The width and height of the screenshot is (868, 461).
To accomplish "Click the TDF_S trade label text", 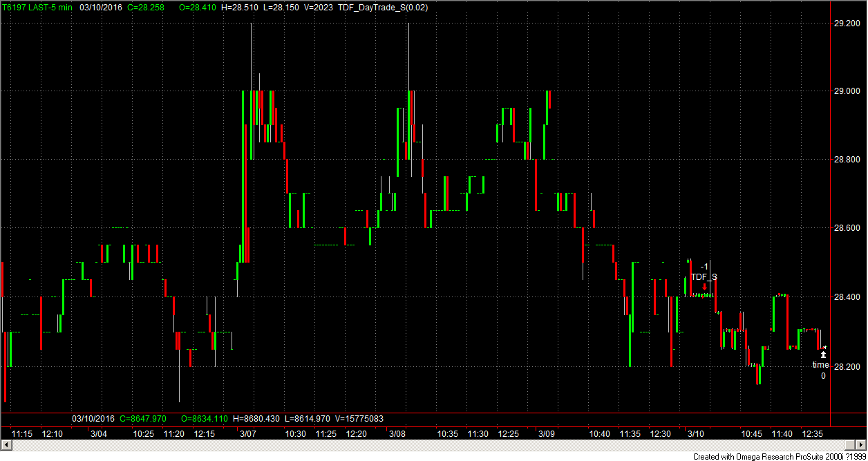I will click(x=704, y=276).
